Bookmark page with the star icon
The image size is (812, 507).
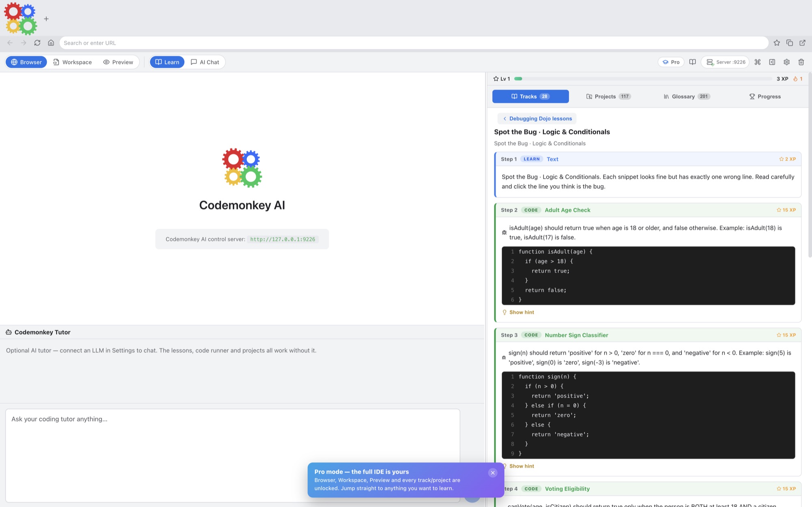[x=777, y=43]
